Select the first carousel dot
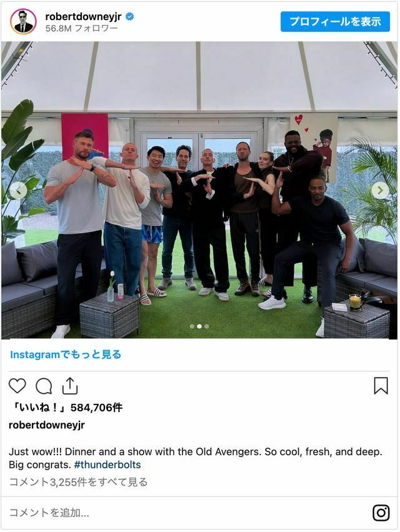400x532 pixels. 192,326
